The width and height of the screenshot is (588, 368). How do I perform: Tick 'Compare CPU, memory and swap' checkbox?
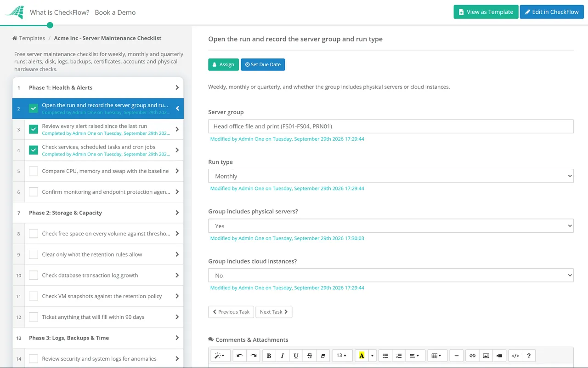(x=34, y=171)
